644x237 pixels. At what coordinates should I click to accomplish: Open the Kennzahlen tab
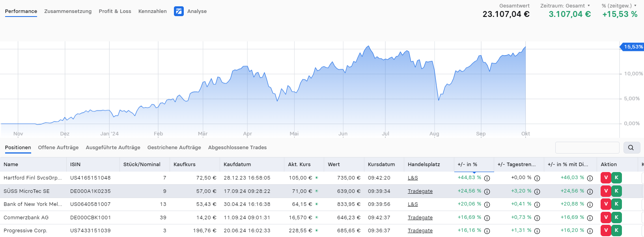(x=153, y=11)
